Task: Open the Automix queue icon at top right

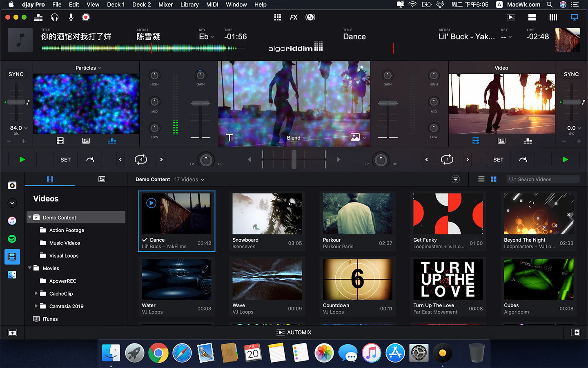Action: (x=511, y=17)
